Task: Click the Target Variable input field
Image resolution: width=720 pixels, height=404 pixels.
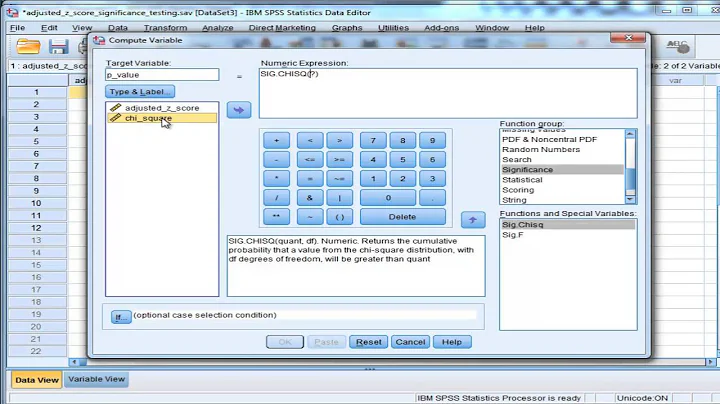Action: click(162, 74)
